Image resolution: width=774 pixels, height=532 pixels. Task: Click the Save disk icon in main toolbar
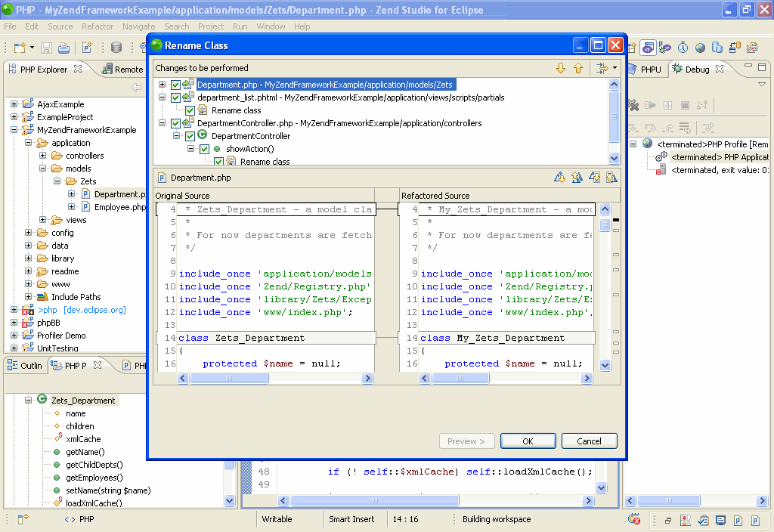click(x=46, y=48)
